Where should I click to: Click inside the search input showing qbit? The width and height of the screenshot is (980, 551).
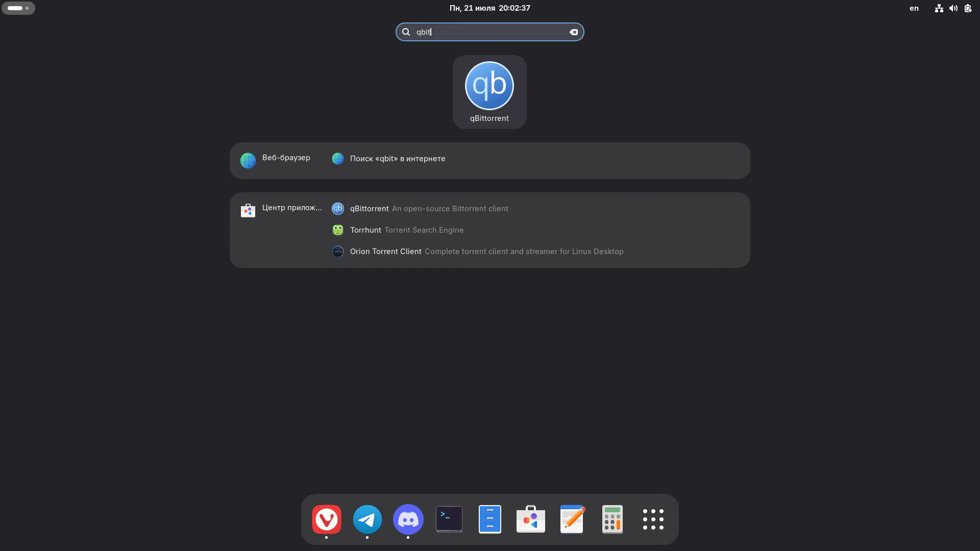490,32
